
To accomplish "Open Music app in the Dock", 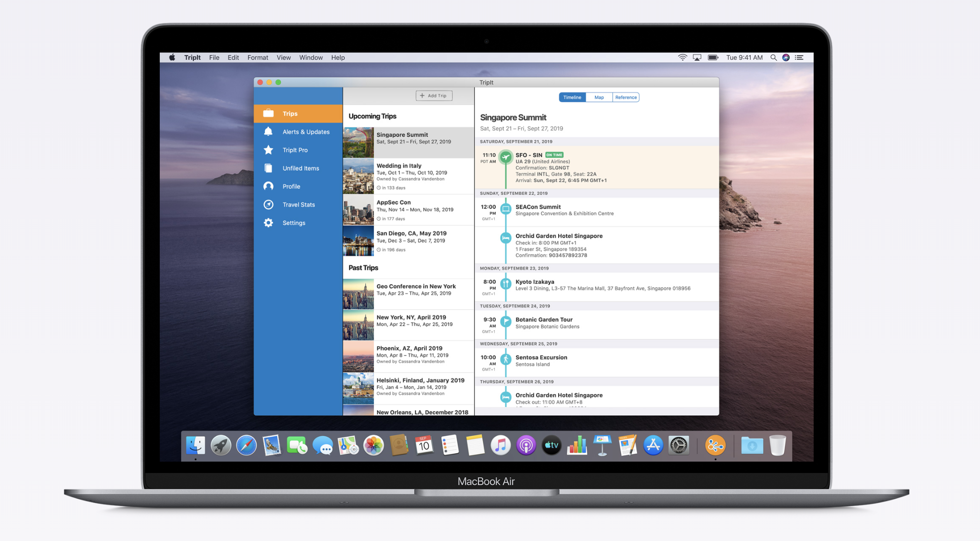I will 501,445.
